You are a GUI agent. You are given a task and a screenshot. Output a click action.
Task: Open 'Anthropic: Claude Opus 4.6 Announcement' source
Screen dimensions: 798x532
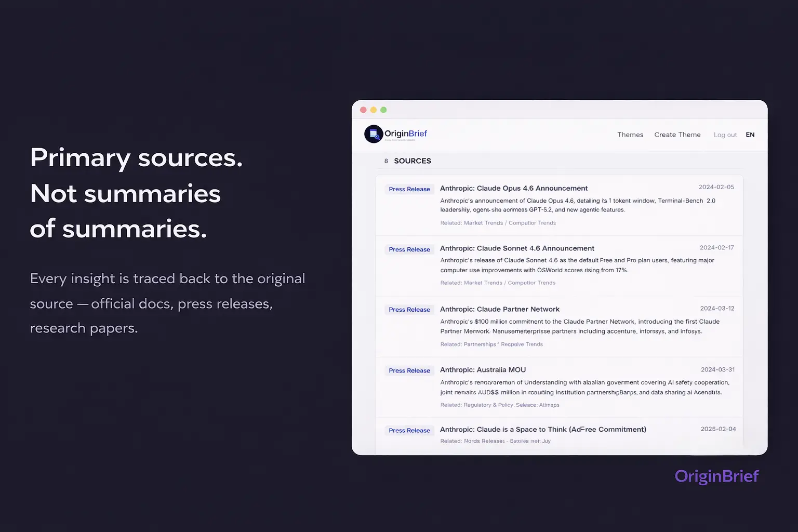pos(514,188)
